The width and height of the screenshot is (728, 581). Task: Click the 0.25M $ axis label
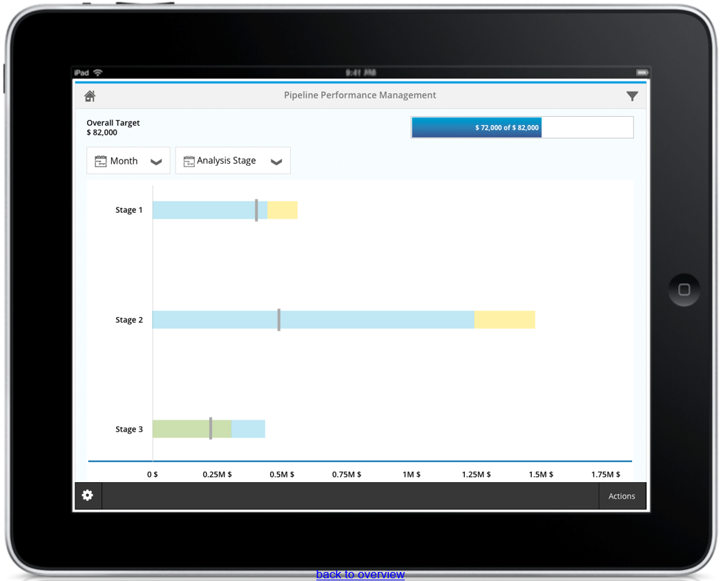point(218,474)
